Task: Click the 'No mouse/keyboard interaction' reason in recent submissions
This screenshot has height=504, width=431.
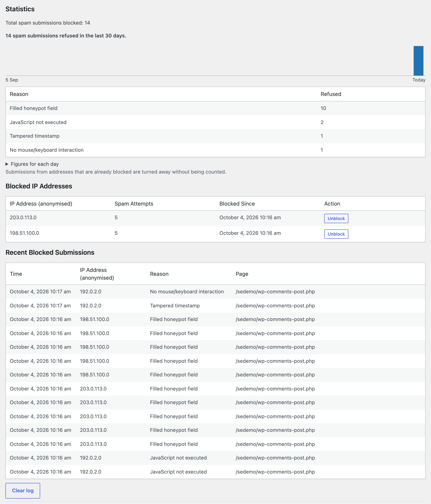Action: click(x=187, y=292)
